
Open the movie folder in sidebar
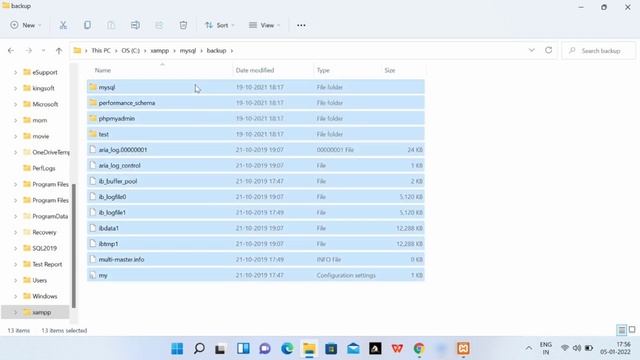click(x=36, y=136)
